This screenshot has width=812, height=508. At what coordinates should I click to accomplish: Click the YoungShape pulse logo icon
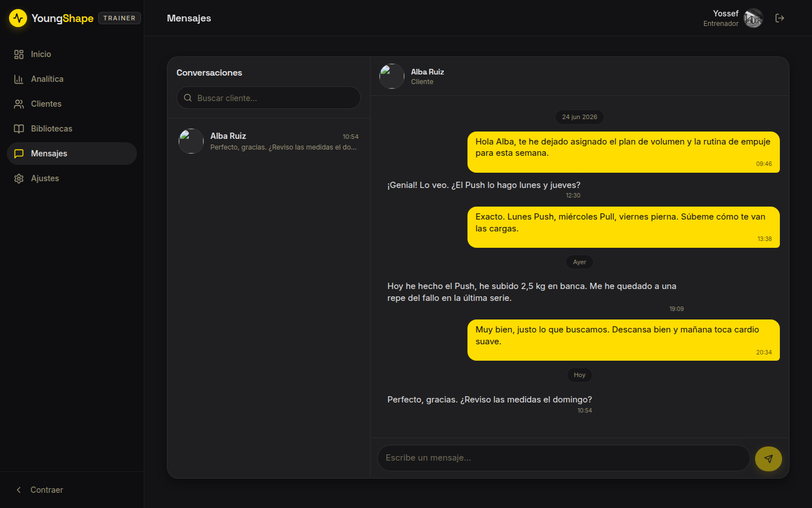(x=18, y=18)
